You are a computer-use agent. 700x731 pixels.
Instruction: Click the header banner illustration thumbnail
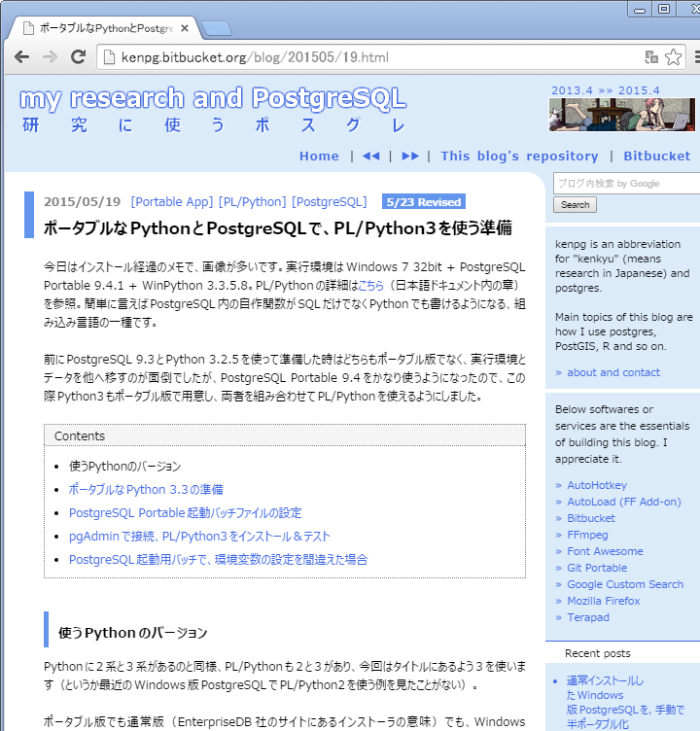coord(621,115)
